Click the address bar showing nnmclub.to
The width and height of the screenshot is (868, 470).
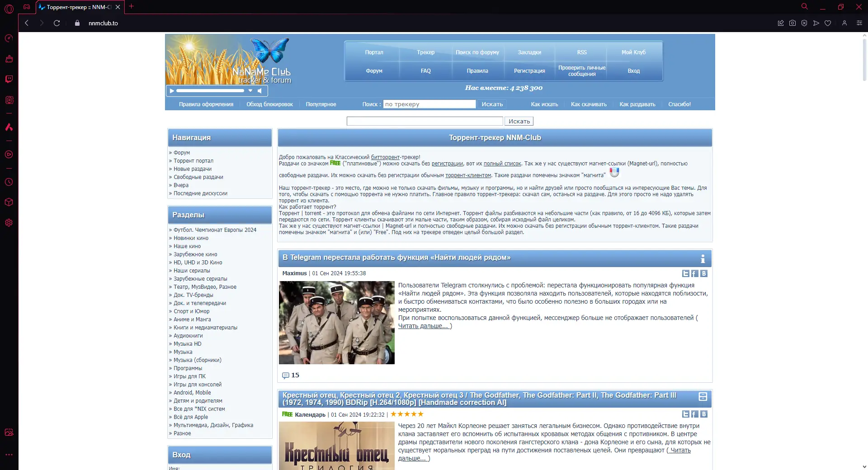click(x=103, y=23)
